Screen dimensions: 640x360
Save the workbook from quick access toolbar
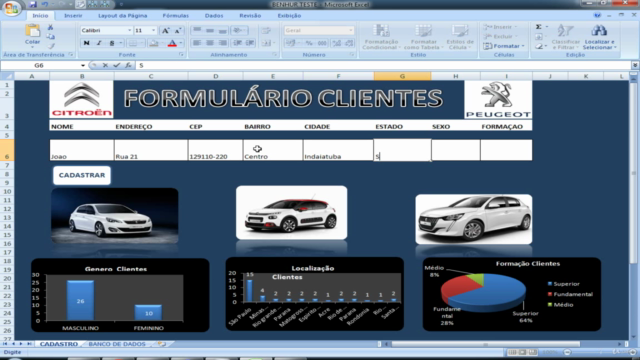click(33, 4)
